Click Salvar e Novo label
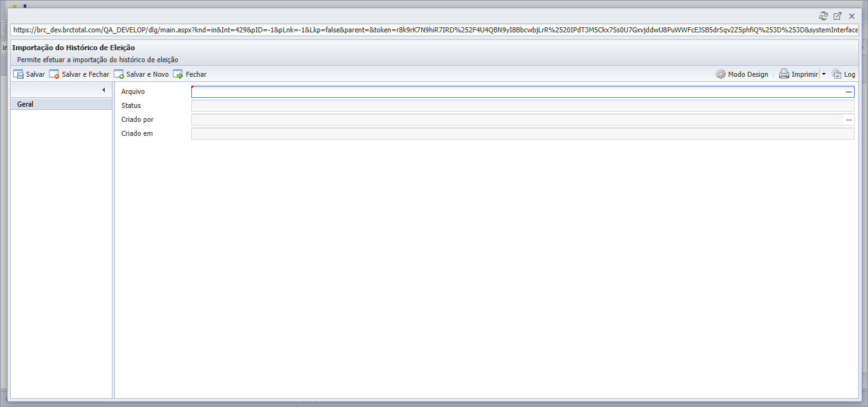This screenshot has width=868, height=407. pyautogui.click(x=147, y=74)
